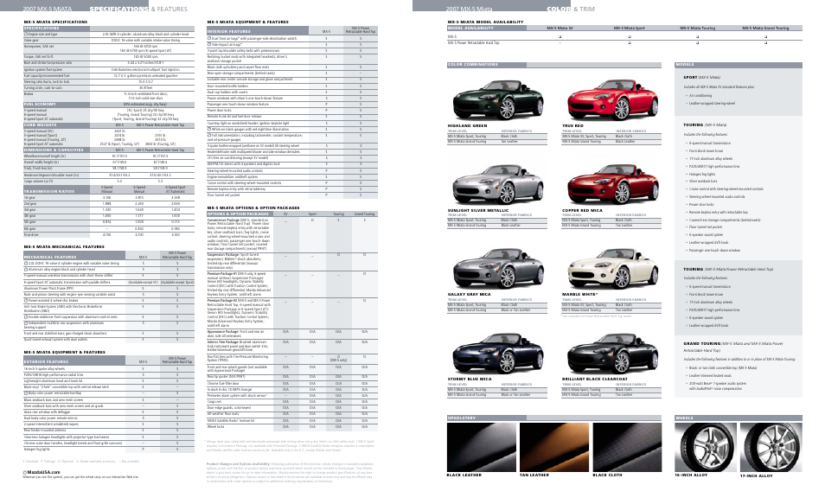This screenshot has width=825, height=504.
Task: Click the web icon beside Full instrumentation row
Action: 209,136
